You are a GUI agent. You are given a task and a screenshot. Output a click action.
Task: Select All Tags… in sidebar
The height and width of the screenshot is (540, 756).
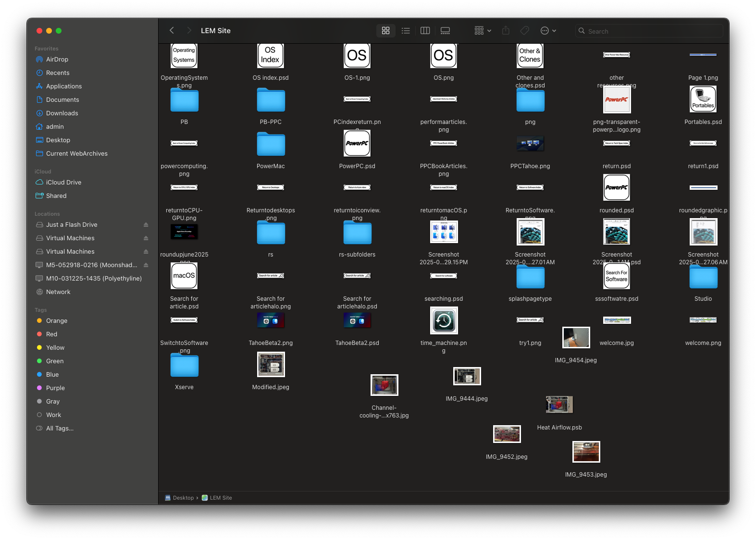click(x=60, y=429)
